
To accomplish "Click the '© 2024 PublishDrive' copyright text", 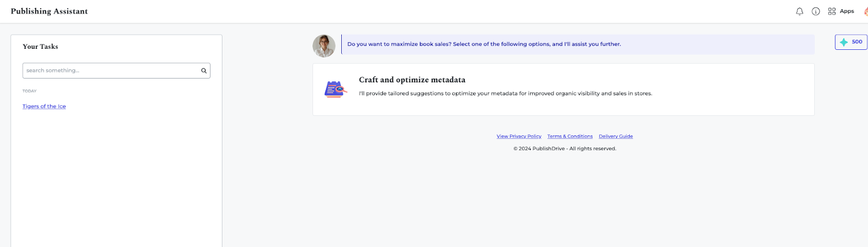I will pos(565,148).
